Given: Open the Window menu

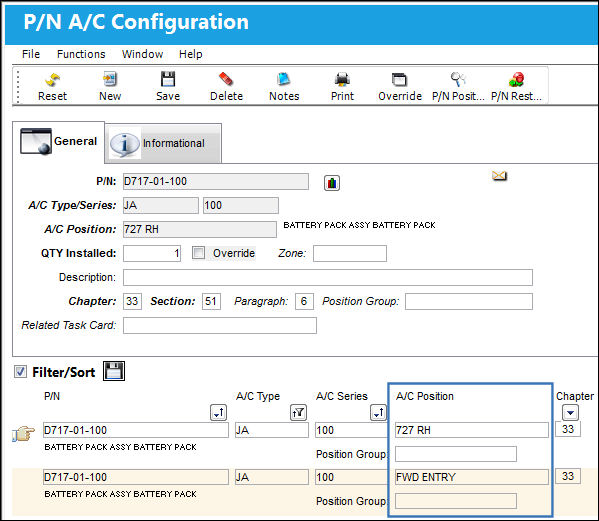Looking at the screenshot, I should (142, 54).
